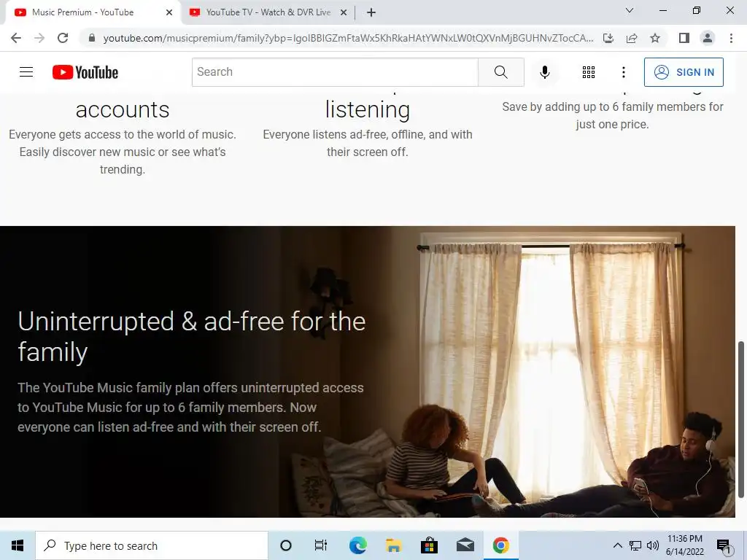Go to YouTube home via logo
The height and width of the screenshot is (560, 747).
pos(85,72)
